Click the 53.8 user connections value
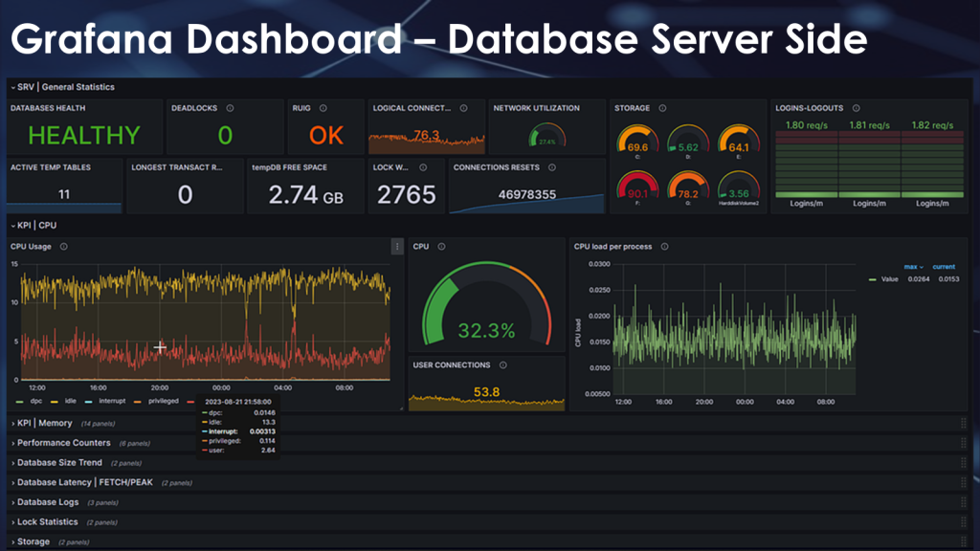The width and height of the screenshot is (980, 551). (x=486, y=392)
